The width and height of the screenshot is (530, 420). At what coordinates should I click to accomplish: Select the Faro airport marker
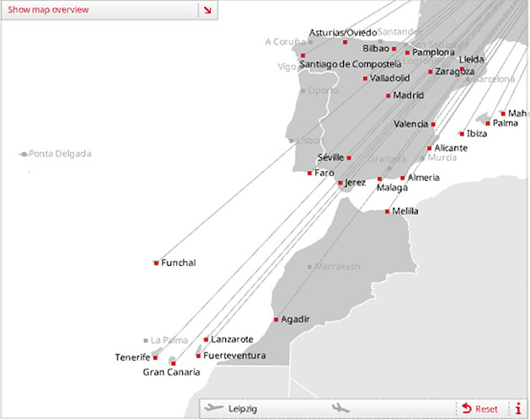click(x=309, y=173)
